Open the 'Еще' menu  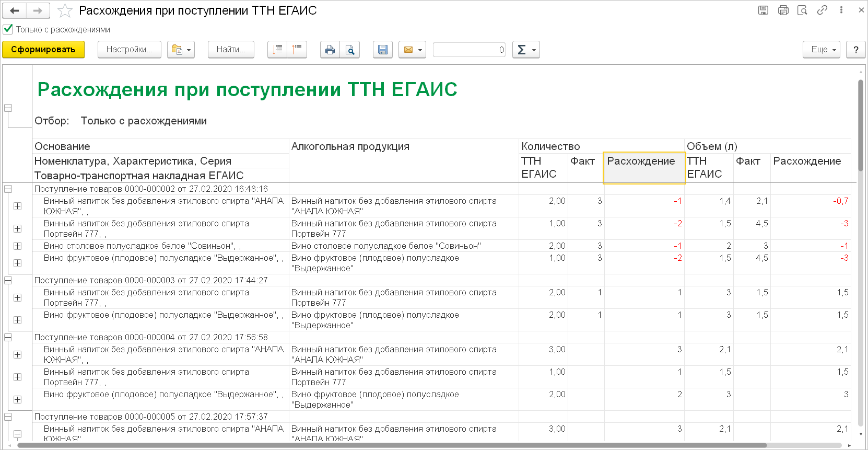click(x=821, y=50)
